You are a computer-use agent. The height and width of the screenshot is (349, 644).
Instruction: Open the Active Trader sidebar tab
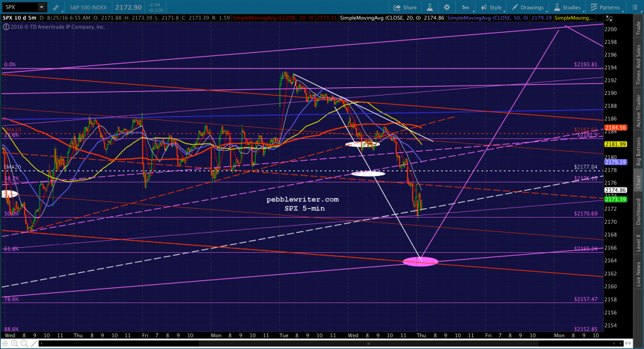point(638,111)
